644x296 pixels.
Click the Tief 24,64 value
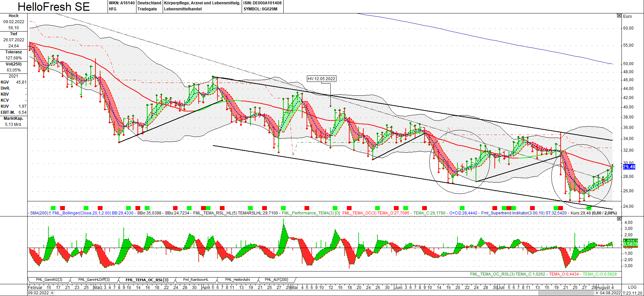pyautogui.click(x=14, y=46)
